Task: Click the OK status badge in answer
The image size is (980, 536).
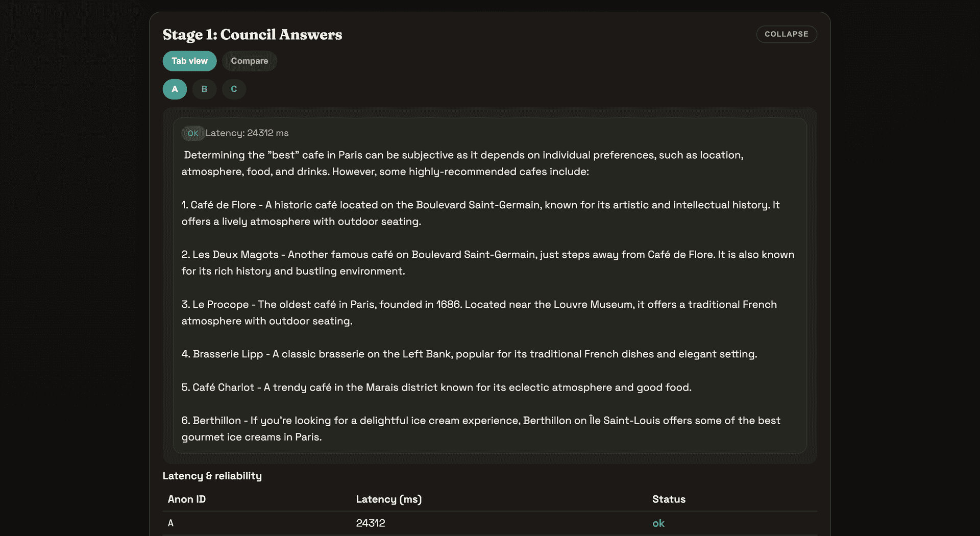Action: (193, 133)
